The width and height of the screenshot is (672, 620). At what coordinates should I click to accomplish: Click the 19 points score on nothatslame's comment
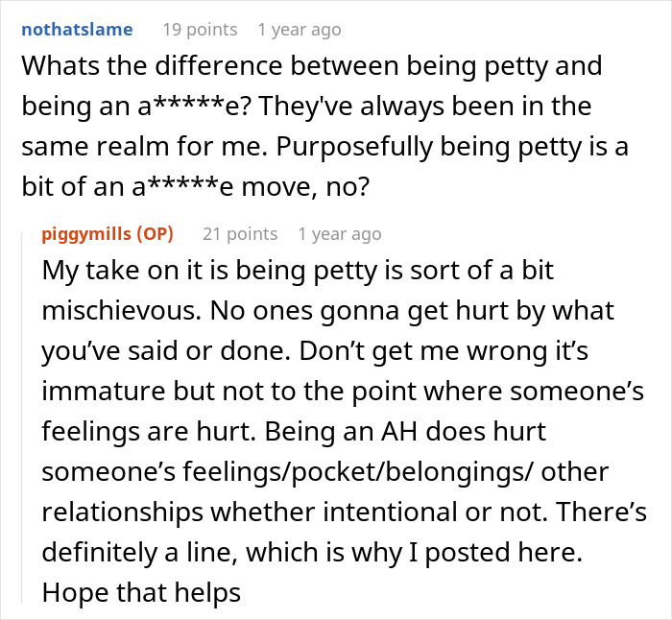pos(198,30)
